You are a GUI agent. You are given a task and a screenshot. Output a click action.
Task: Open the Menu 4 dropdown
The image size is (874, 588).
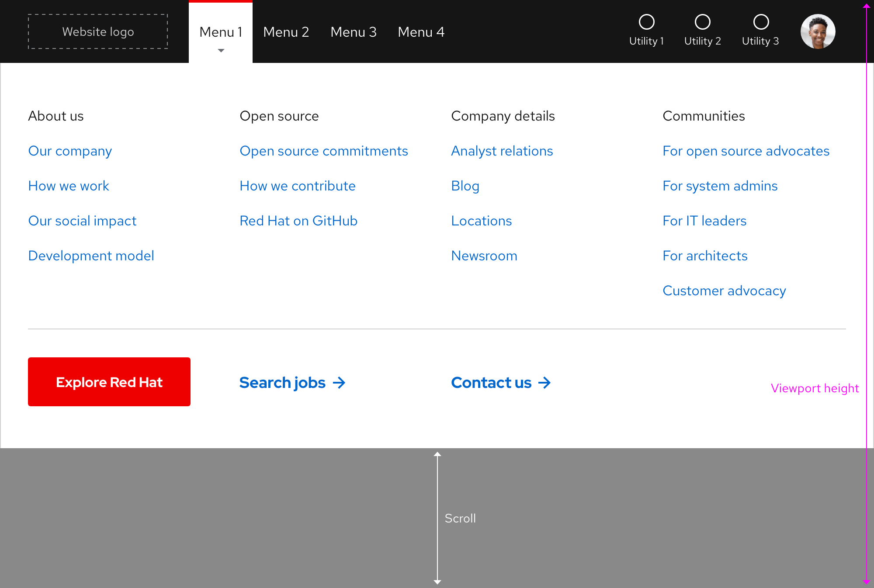pyautogui.click(x=421, y=32)
